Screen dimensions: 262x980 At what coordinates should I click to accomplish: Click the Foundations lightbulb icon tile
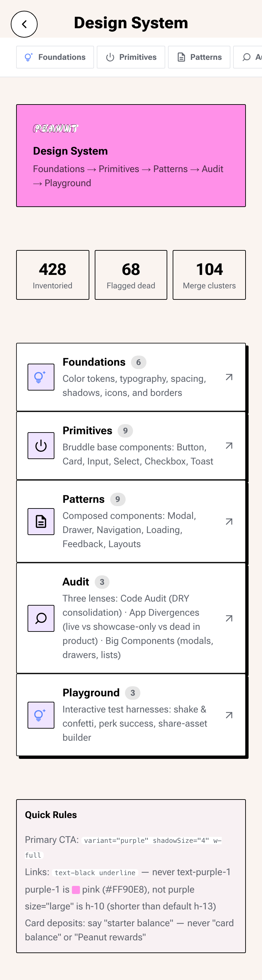coord(41,377)
